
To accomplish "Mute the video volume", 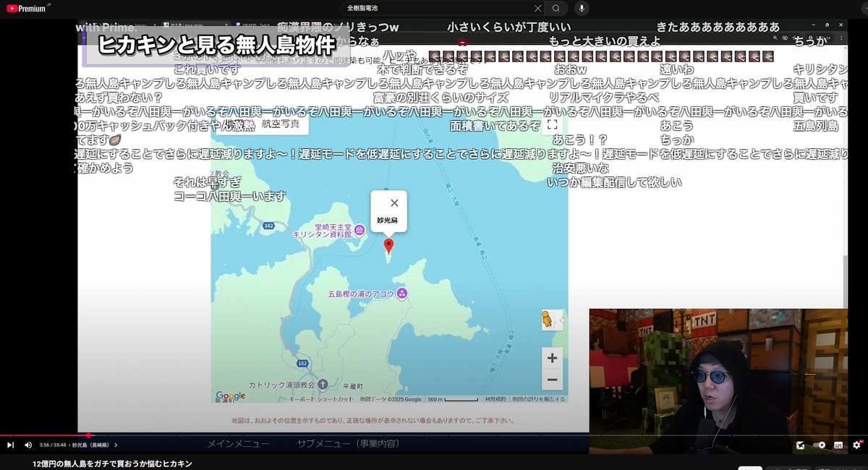I will (28, 445).
